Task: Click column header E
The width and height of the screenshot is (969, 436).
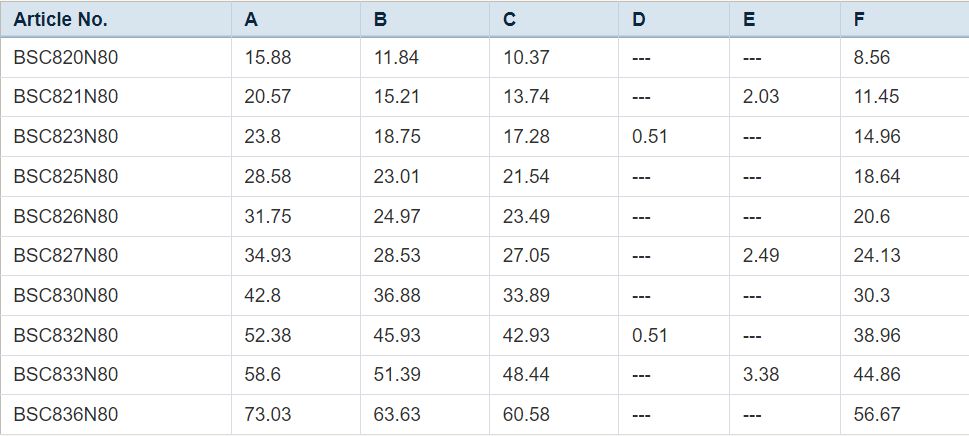Action: (749, 19)
